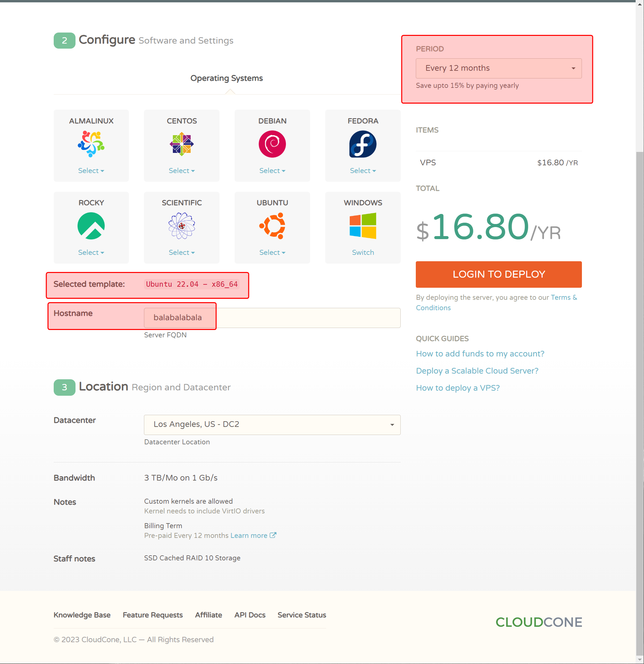644x664 pixels.
Task: Click the Scientific Linux atom logo
Action: pyautogui.click(x=181, y=226)
